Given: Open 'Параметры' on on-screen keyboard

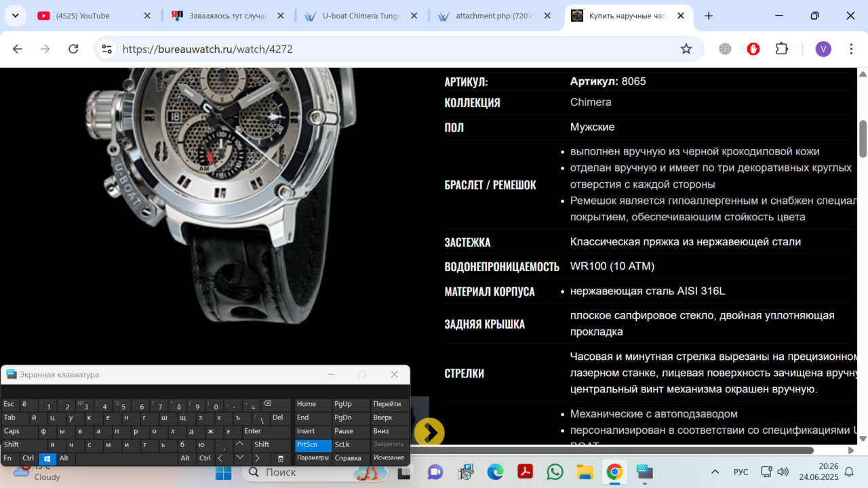Looking at the screenshot, I should [313, 458].
